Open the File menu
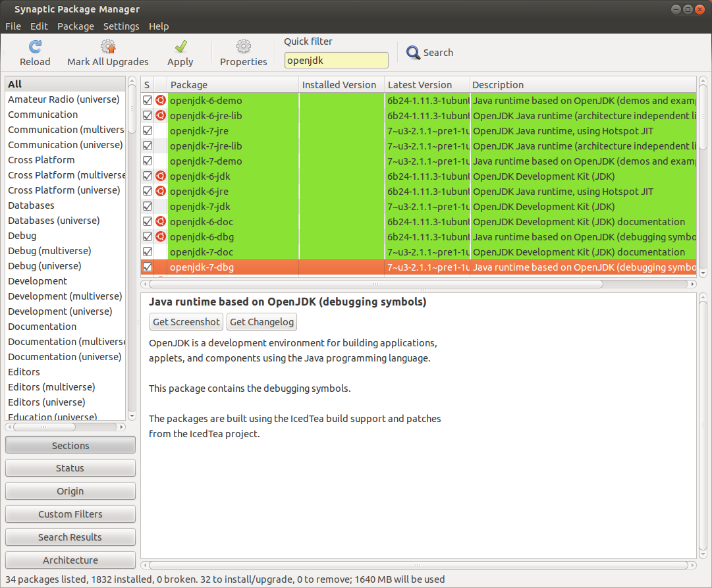The height and width of the screenshot is (588, 712). 13,26
